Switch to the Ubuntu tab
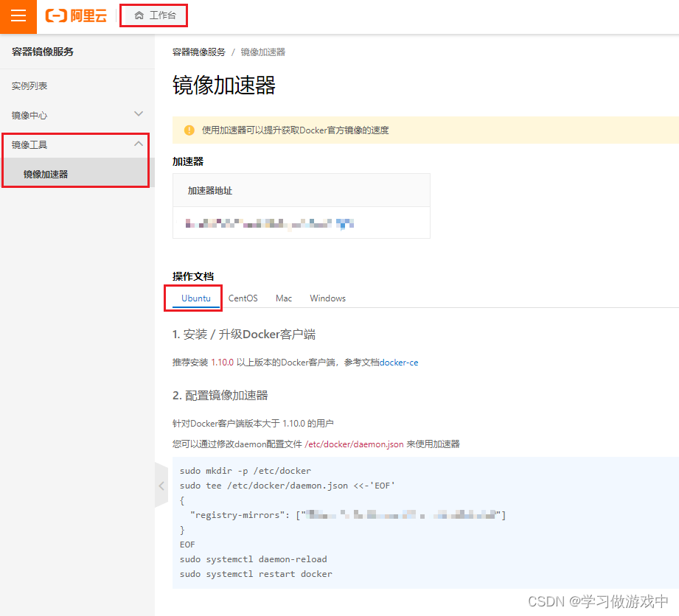Image resolution: width=679 pixels, height=616 pixels. (x=195, y=298)
